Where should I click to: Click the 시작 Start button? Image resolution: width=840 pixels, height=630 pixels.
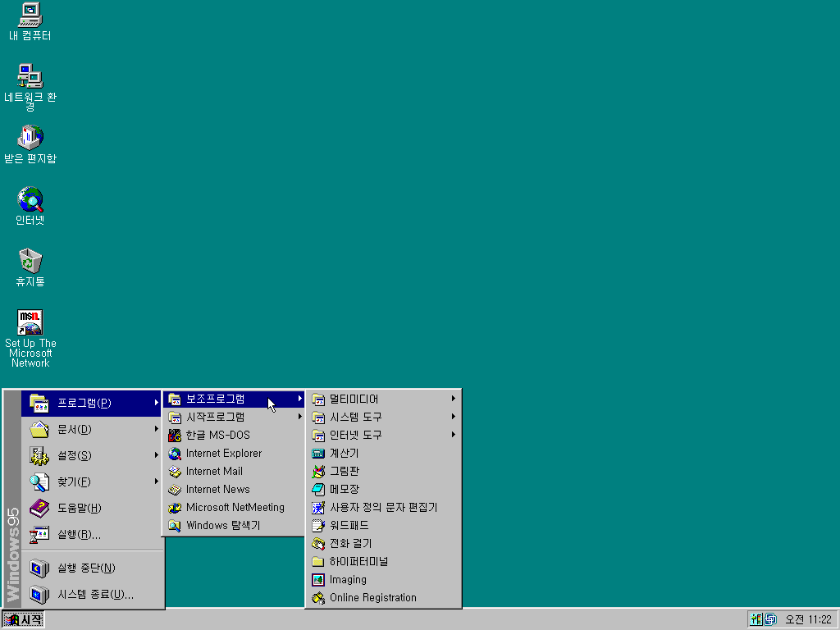(x=23, y=620)
